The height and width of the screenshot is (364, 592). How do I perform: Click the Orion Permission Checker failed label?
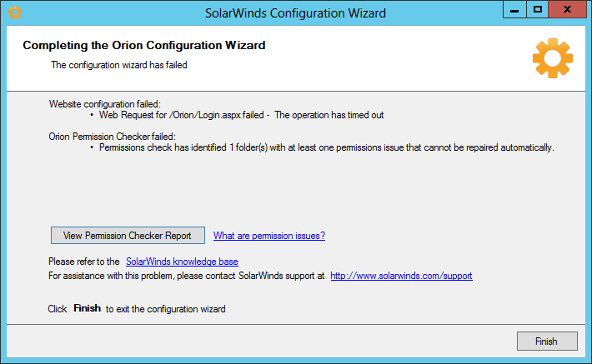[112, 137]
